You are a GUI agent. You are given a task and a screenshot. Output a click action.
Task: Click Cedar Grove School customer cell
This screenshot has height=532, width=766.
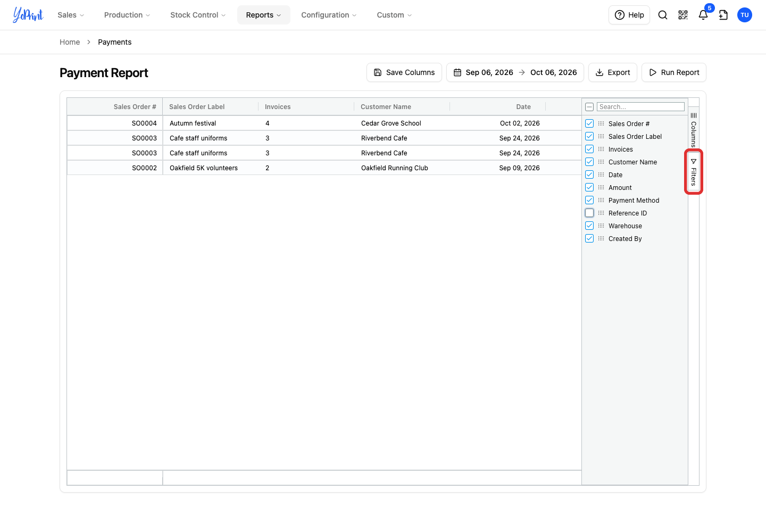pos(402,123)
